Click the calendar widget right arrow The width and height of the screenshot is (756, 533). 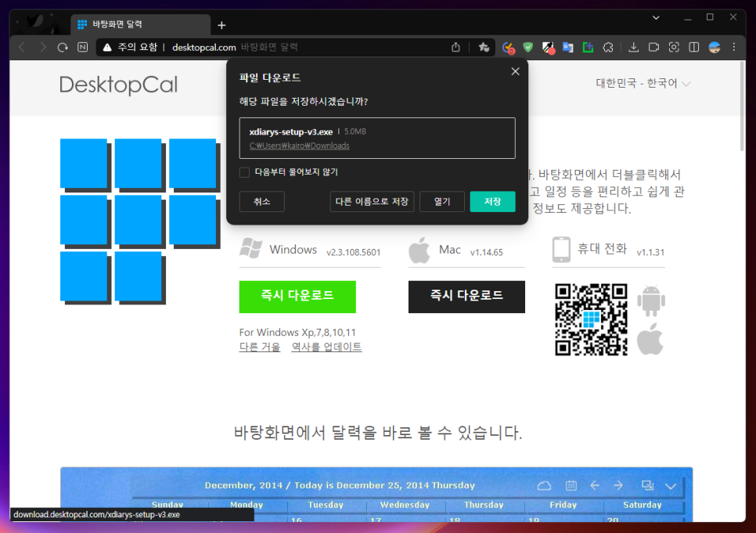click(x=618, y=486)
